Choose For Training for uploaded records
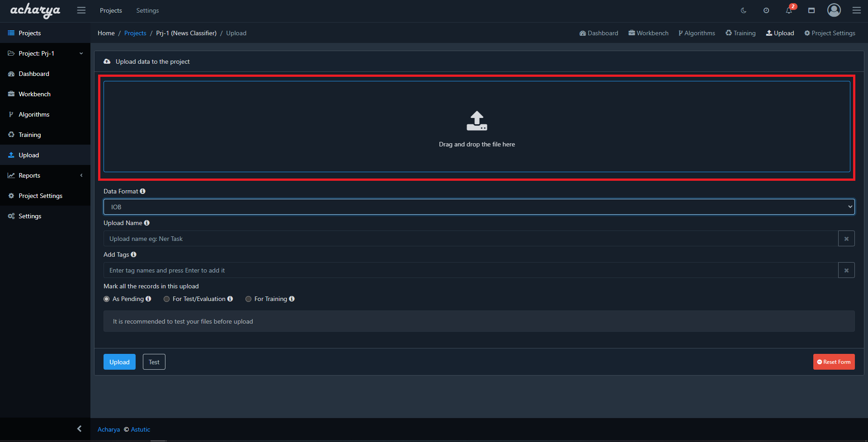 coord(248,299)
